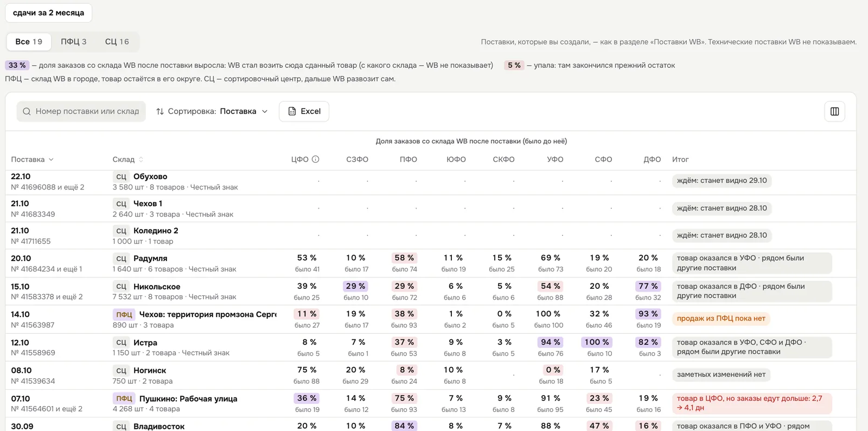Viewport: 868px width, 431px height.
Task: Click the ЦФО info icon
Action: tap(316, 159)
